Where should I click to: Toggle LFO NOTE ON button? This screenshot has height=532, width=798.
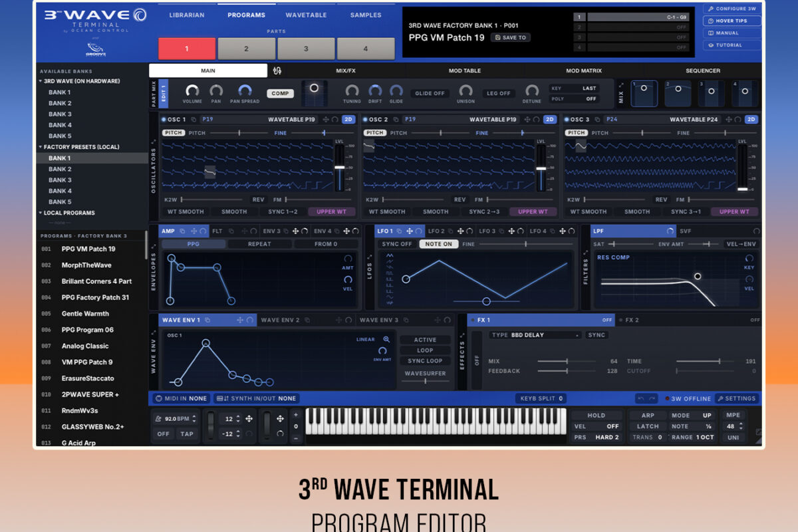[x=438, y=244]
